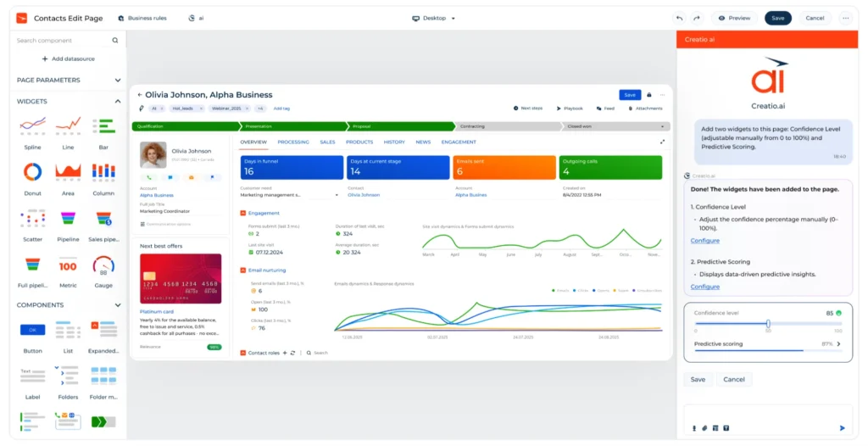Screen dimensions: 868x446
Task: Add a new contact role
Action: (285, 353)
